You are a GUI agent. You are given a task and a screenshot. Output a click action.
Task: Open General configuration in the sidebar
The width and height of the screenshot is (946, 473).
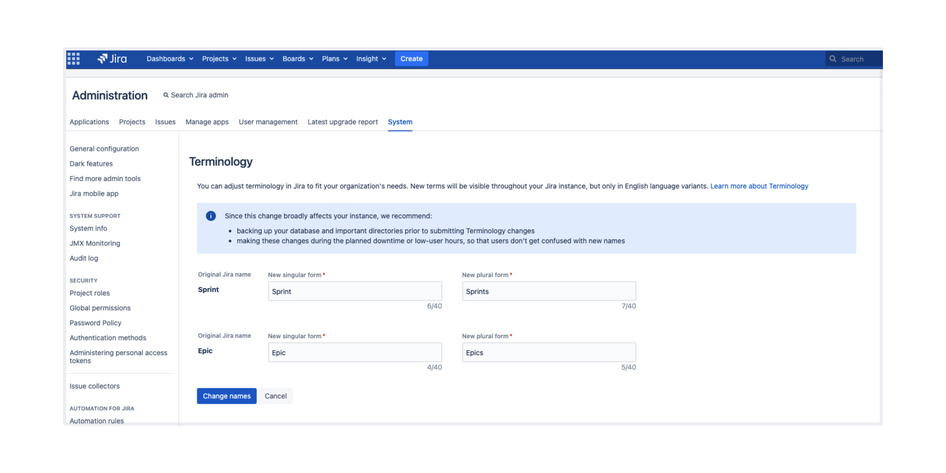[104, 149]
